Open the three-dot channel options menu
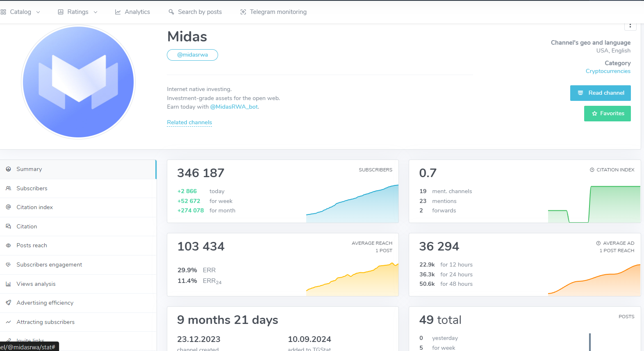This screenshot has height=351, width=644. (630, 25)
